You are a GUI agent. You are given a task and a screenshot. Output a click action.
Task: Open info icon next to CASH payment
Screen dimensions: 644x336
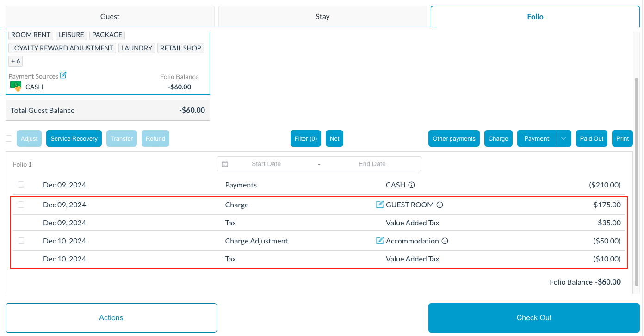point(412,185)
